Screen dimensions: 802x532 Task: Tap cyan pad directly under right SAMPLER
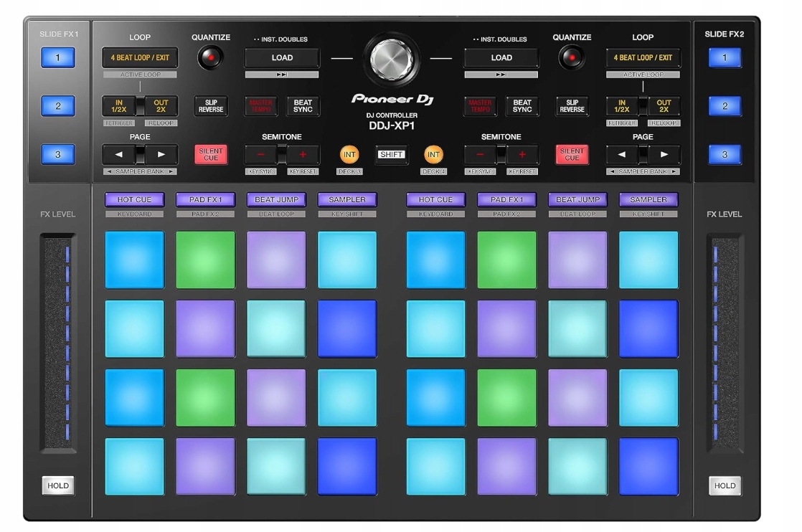tap(648, 260)
